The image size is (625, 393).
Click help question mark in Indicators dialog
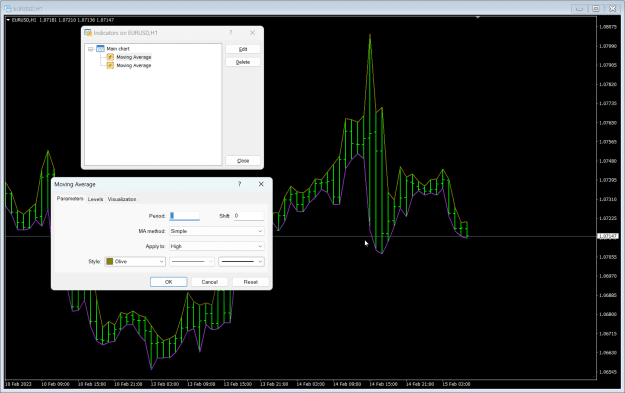tap(230, 33)
